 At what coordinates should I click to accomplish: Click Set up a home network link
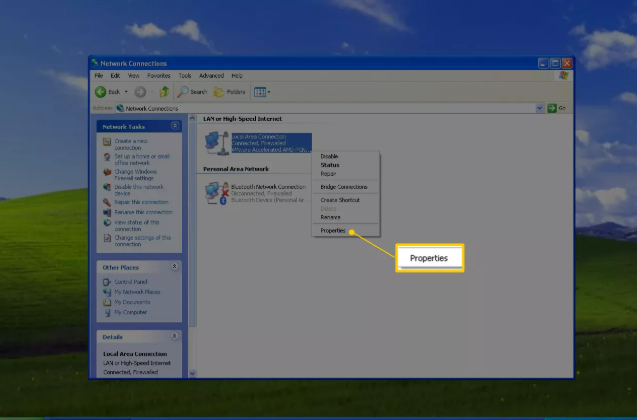[x=142, y=159]
